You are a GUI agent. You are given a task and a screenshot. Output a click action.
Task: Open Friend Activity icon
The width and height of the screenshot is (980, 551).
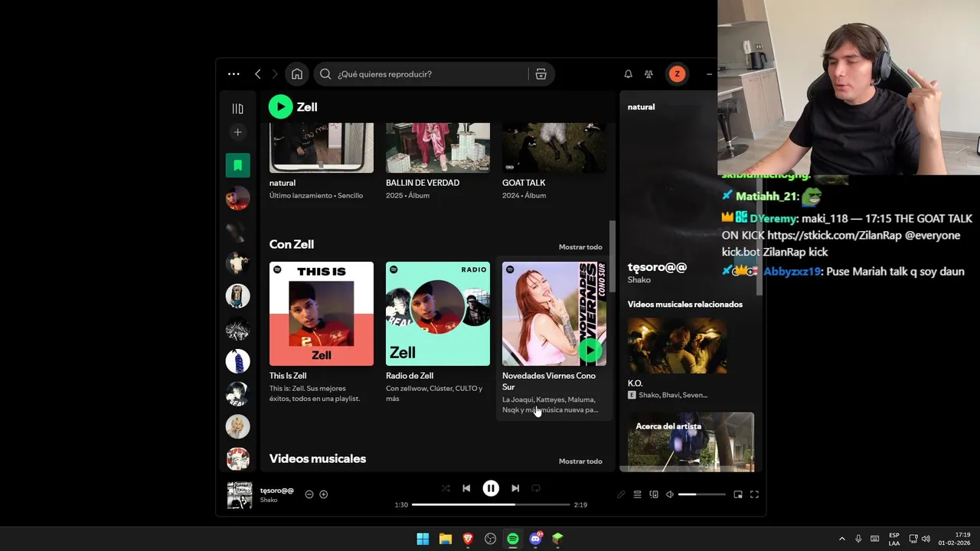coord(648,74)
